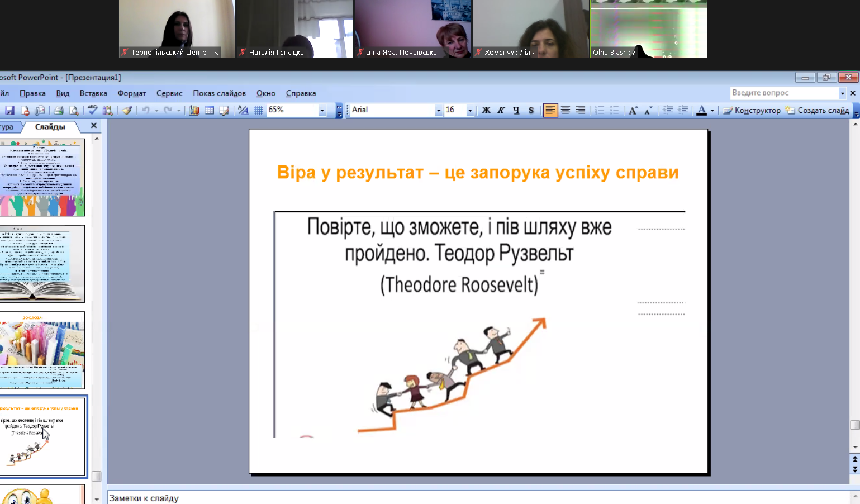This screenshot has height=504, width=860.
Task: Click the Создать слайд button
Action: tap(818, 110)
